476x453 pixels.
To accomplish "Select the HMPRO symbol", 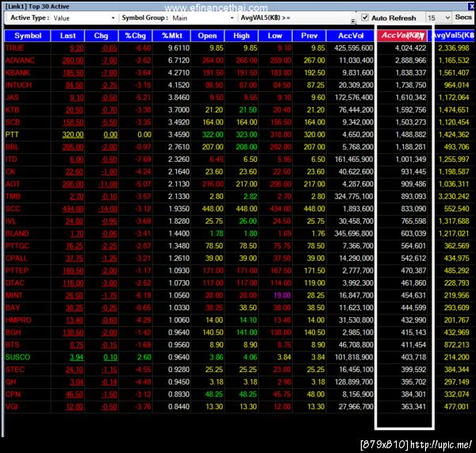I will coord(18,321).
